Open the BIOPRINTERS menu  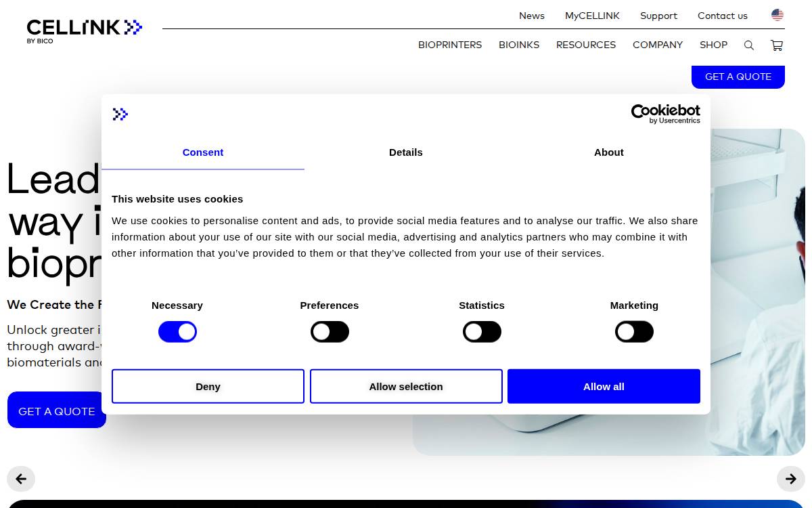[450, 45]
